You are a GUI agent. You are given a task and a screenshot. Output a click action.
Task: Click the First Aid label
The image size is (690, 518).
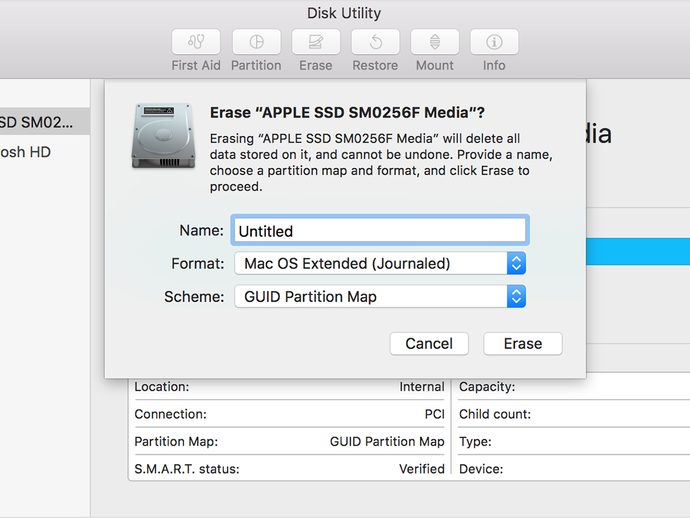click(x=196, y=66)
